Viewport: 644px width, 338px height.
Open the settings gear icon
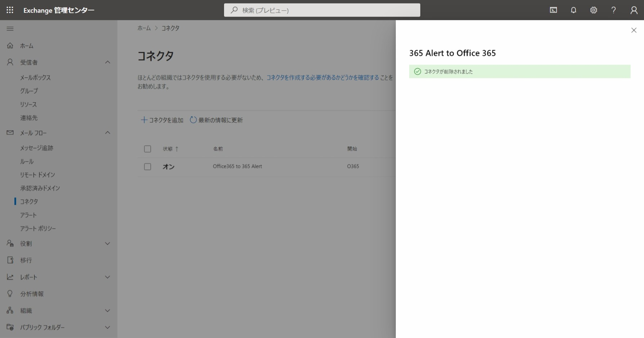[x=594, y=10]
